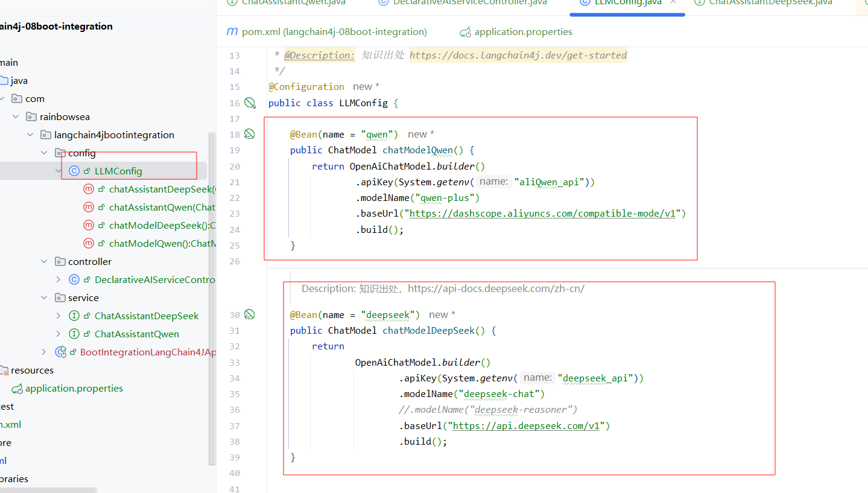
Task: Expand the DeclarativeAIServiceController class node
Action: 59,279
